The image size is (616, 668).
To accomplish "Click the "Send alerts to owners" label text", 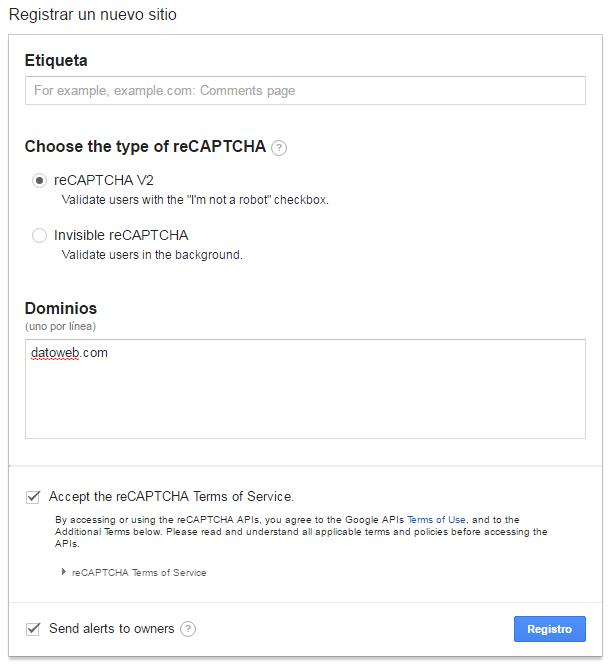I will click(x=112, y=629).
